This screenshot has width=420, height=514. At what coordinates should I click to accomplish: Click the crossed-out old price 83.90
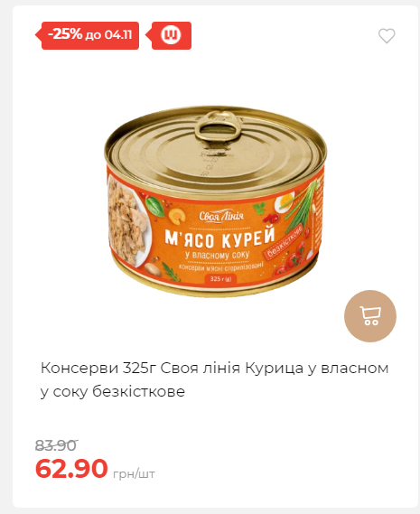click(x=56, y=445)
